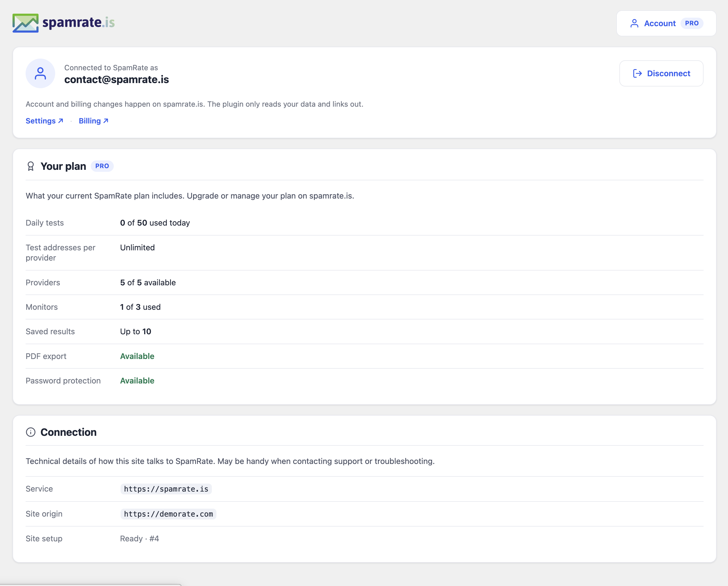Click Available status for Password protection
This screenshot has width=728, height=586.
pos(137,381)
